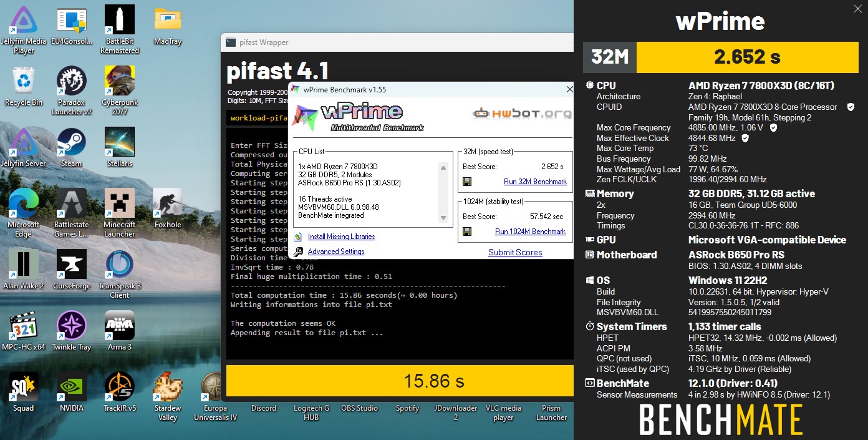The width and height of the screenshot is (868, 440).
Task: Click the HWBOT.org logo banner
Action: (x=522, y=114)
